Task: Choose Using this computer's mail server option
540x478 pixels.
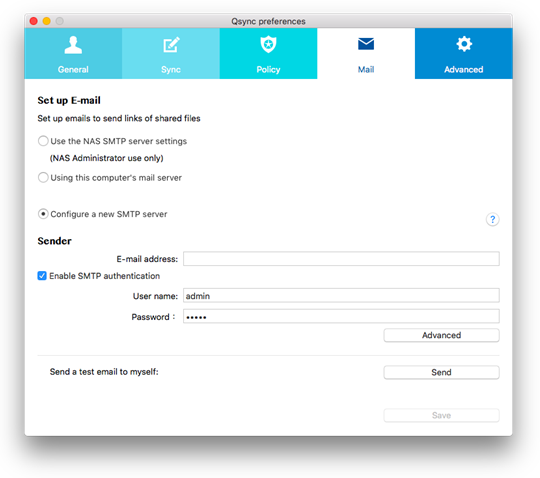Action: coord(43,177)
